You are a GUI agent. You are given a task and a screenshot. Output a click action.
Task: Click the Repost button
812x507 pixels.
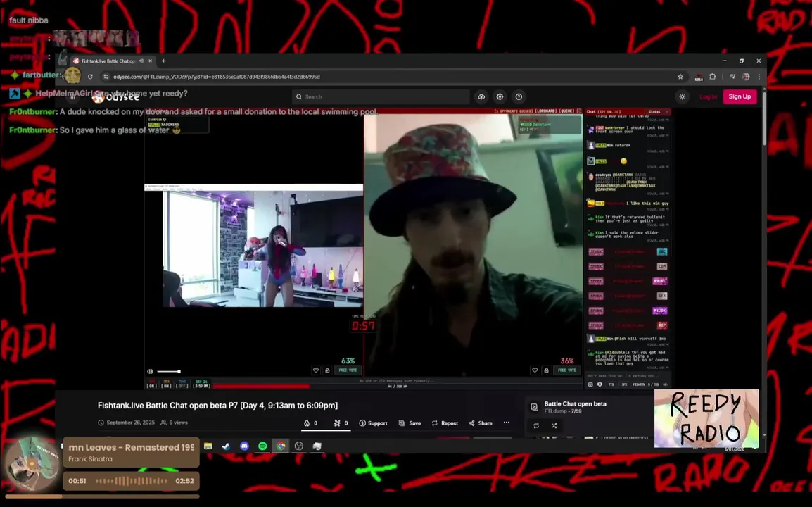(445, 423)
